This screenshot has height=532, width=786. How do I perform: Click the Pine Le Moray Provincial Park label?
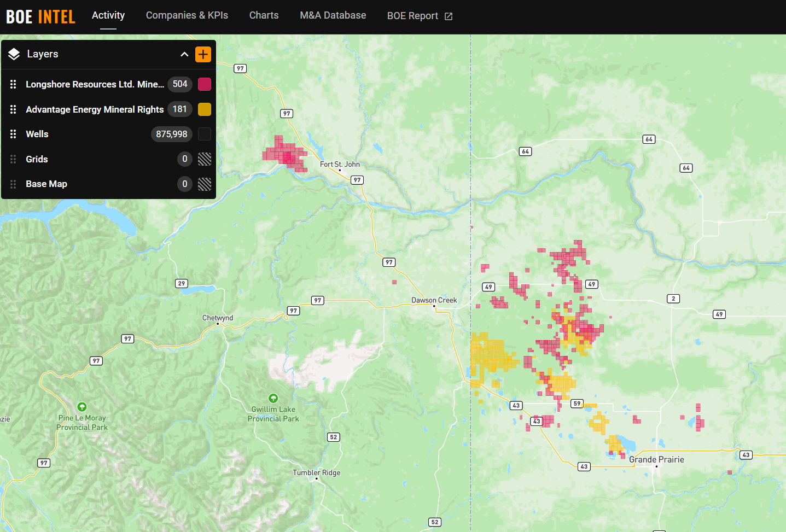pos(82,423)
